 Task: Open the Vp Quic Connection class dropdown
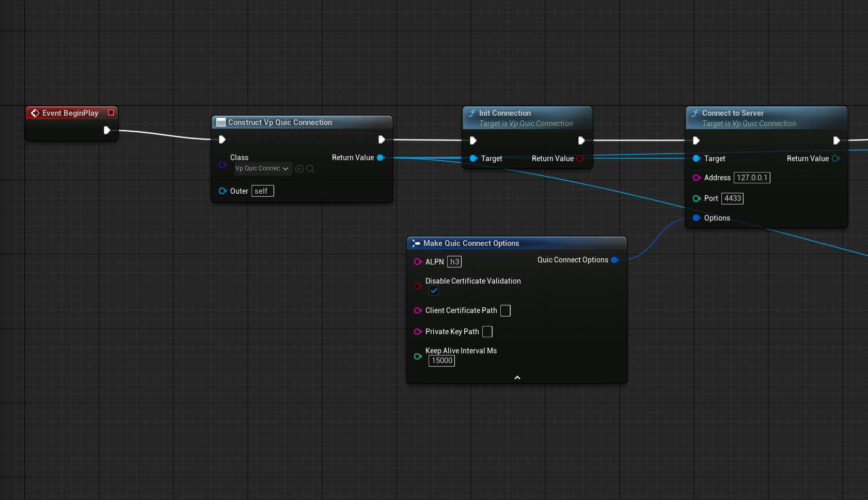(262, 169)
